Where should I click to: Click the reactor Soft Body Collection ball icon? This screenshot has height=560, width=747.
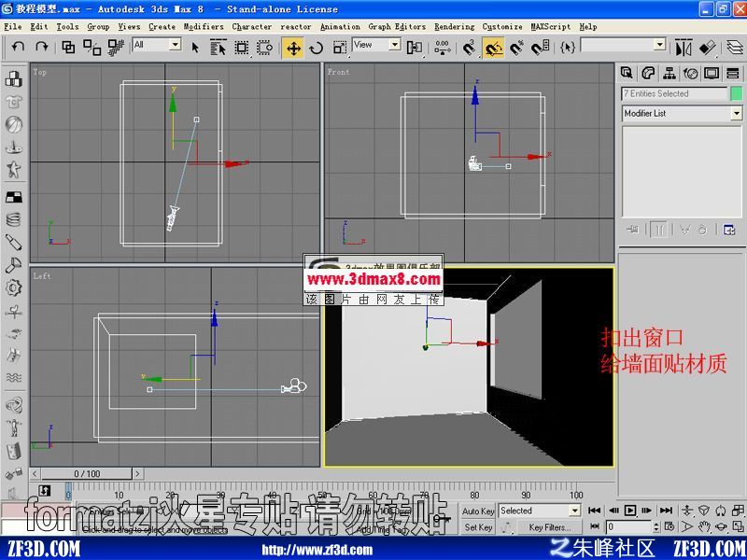pyautogui.click(x=13, y=124)
